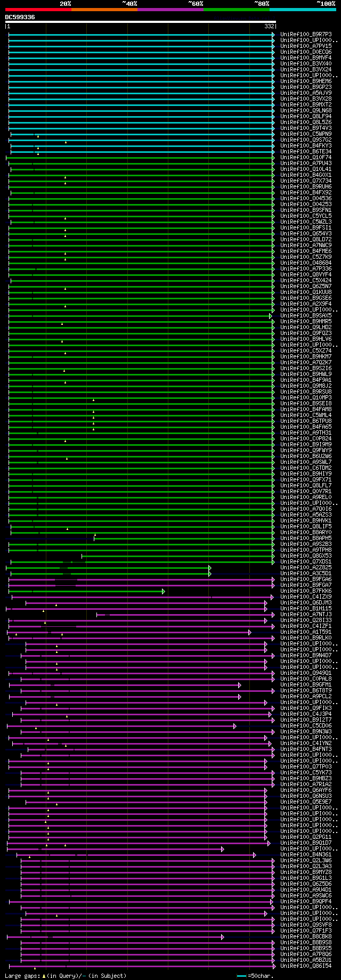Viewport: 341px width, 980px height.
Task: Select the UniRef100_O04536 label
Action: click(x=306, y=198)
